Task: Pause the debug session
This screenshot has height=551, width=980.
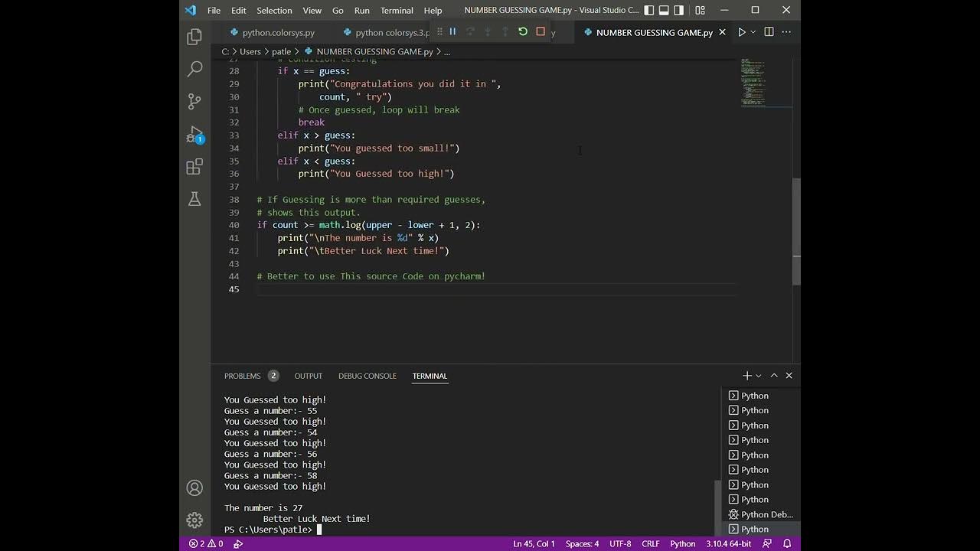Action: coord(452,31)
